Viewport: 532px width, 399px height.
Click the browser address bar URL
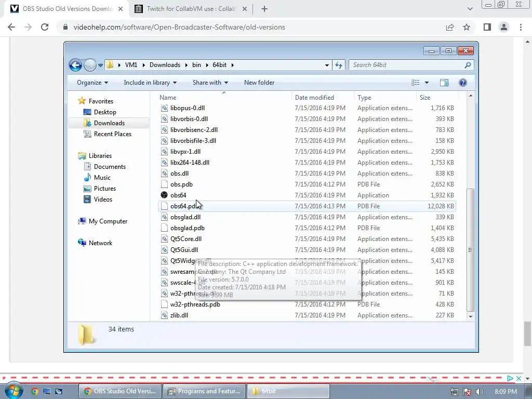(x=179, y=27)
